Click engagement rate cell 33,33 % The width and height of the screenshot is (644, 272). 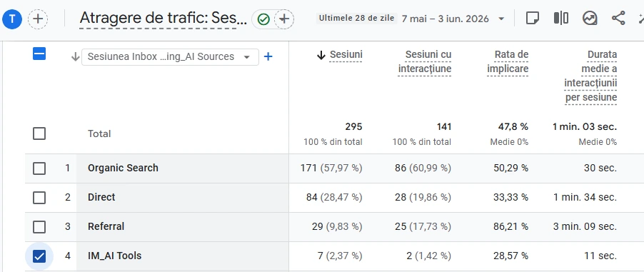point(511,197)
